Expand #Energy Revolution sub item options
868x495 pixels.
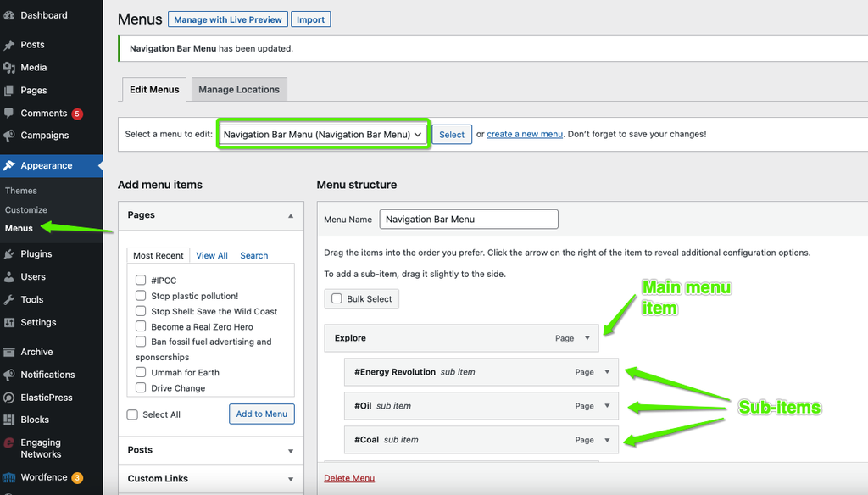607,372
